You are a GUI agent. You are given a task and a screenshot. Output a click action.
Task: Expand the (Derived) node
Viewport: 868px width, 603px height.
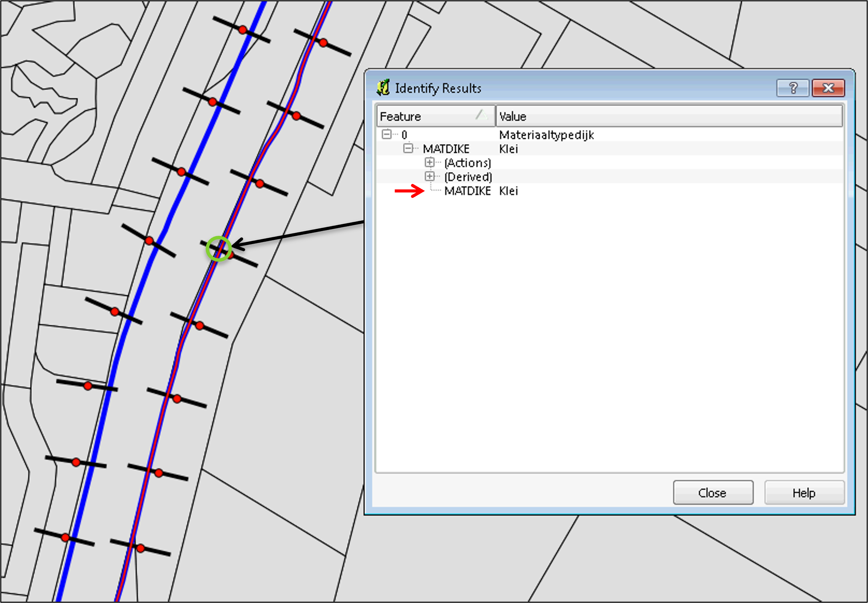tap(429, 176)
